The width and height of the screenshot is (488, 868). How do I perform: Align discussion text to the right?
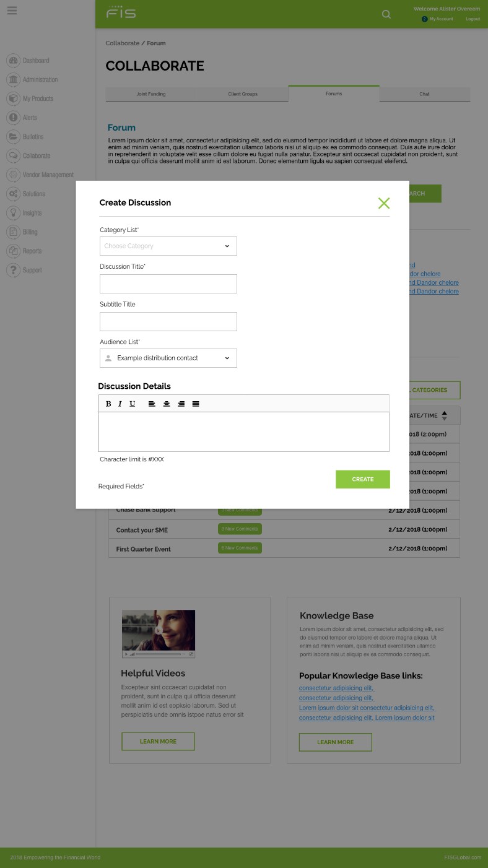coord(181,404)
